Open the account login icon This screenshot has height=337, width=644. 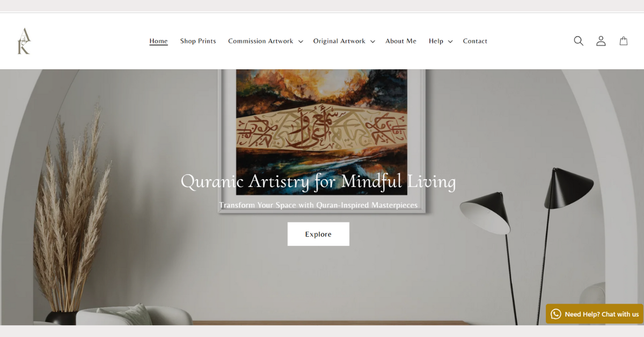(x=601, y=41)
